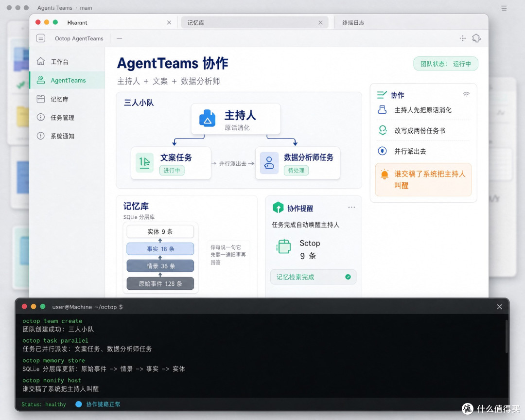
Task: Click the 待处理 status tag
Action: (x=297, y=171)
